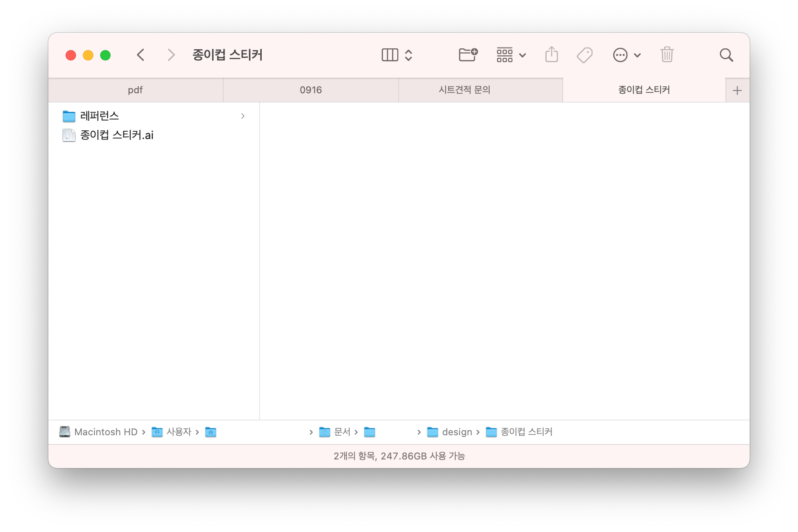Create a new folder
Image resolution: width=798 pixels, height=532 pixels.
(468, 55)
